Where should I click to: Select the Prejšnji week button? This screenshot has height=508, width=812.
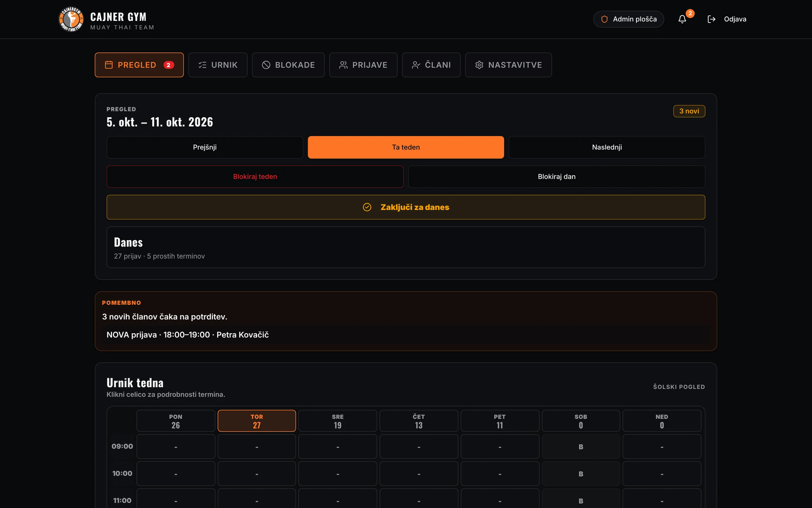(x=205, y=147)
